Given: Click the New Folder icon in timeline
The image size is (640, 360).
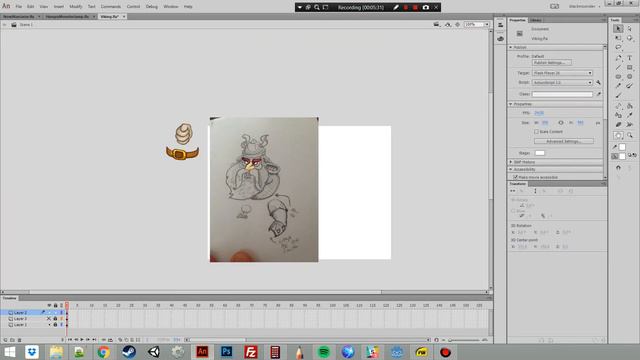Looking at the screenshot, I should pyautogui.click(x=12, y=340).
